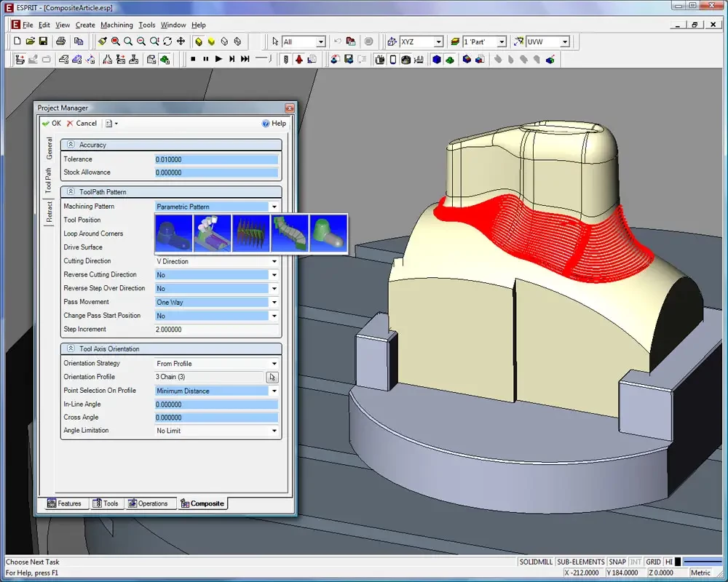This screenshot has width=728, height=582.
Task: Open the 1 'Part' layer dropdown
Action: coord(502,41)
